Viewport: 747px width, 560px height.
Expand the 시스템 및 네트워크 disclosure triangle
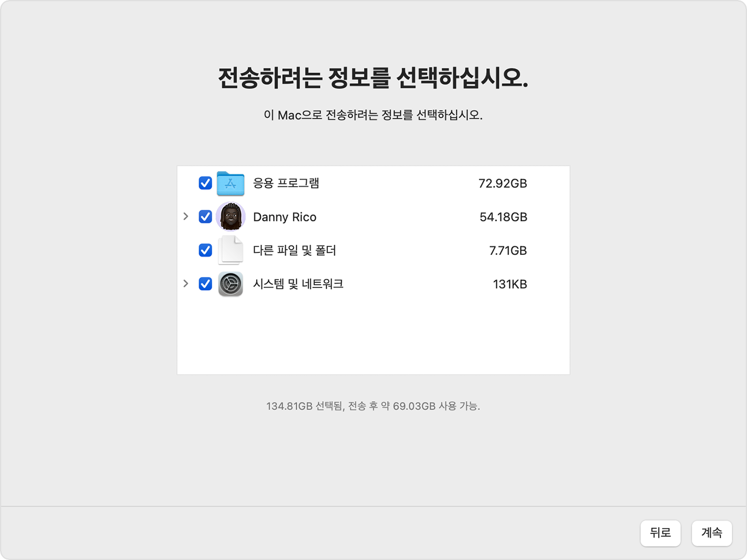pyautogui.click(x=186, y=284)
